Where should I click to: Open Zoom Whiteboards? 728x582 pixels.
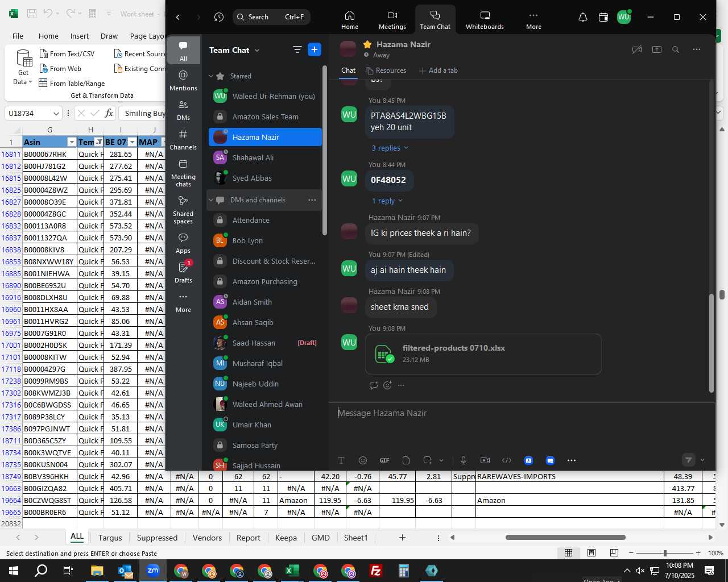click(485, 20)
